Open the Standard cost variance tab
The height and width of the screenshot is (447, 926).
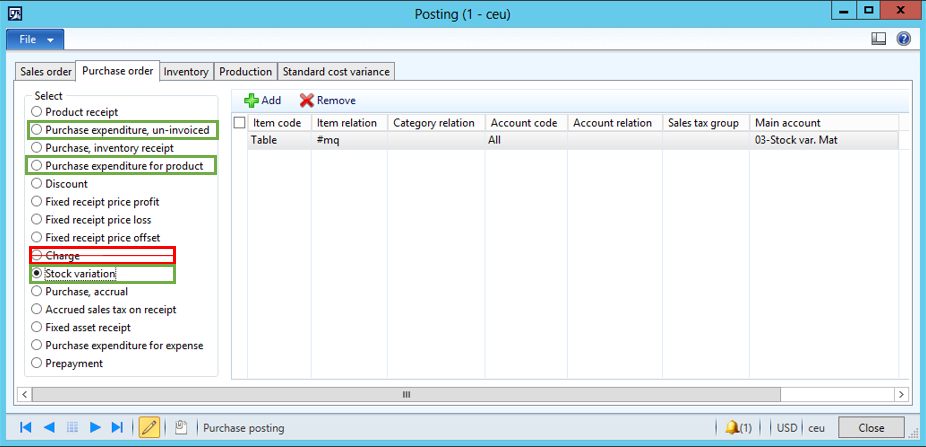click(x=336, y=72)
